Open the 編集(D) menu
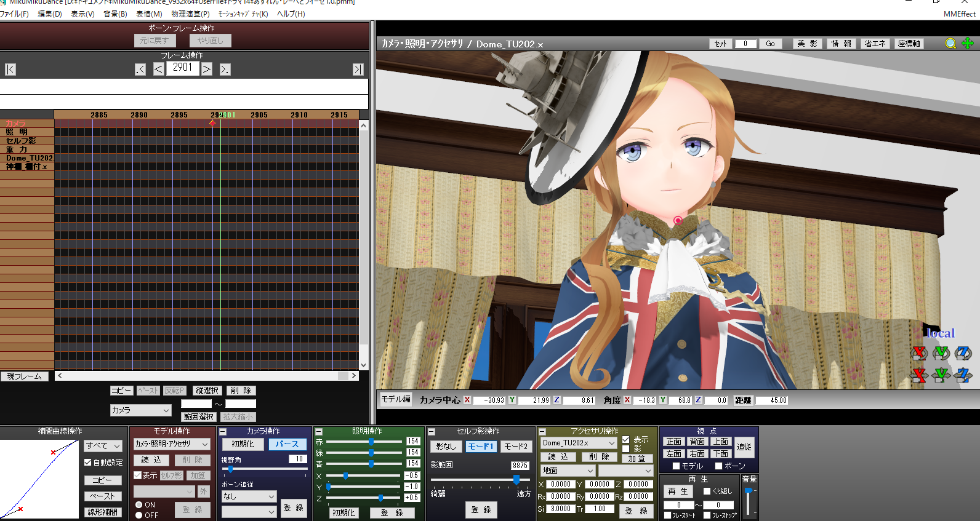 pyautogui.click(x=50, y=14)
